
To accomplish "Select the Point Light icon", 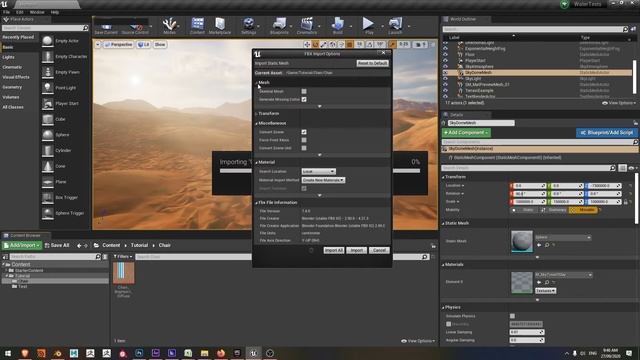I will 48,88.
